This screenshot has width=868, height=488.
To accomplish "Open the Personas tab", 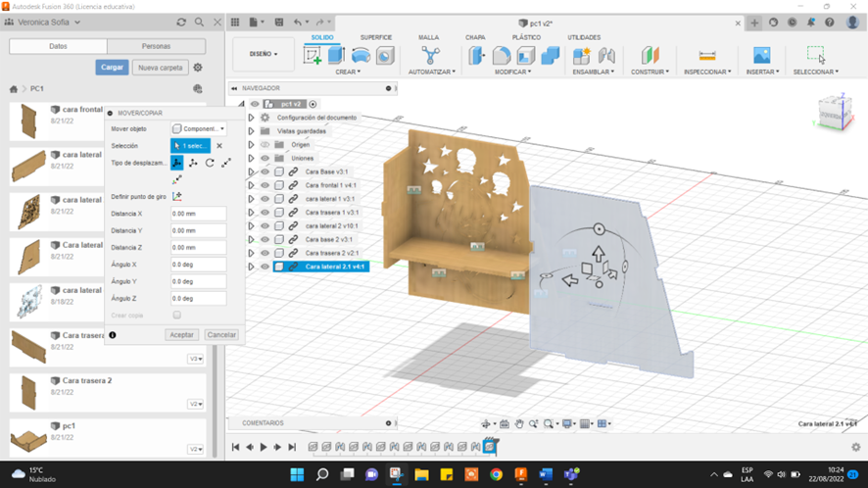I will point(156,46).
